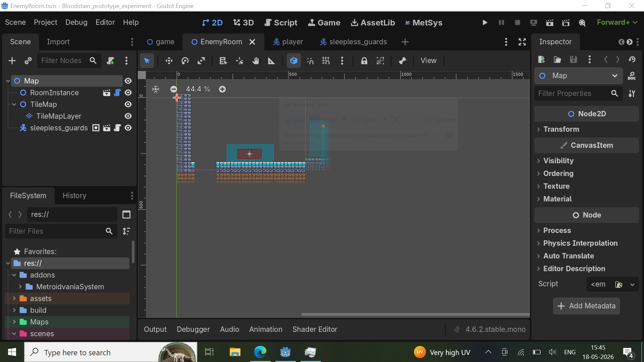The height and width of the screenshot is (362, 644).
Task: Open the Debugger bottom panel
Action: [x=193, y=329]
